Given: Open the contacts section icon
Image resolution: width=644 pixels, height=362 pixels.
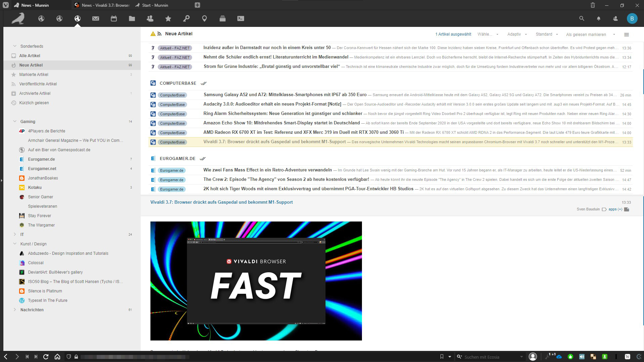Looking at the screenshot, I should coord(150,18).
